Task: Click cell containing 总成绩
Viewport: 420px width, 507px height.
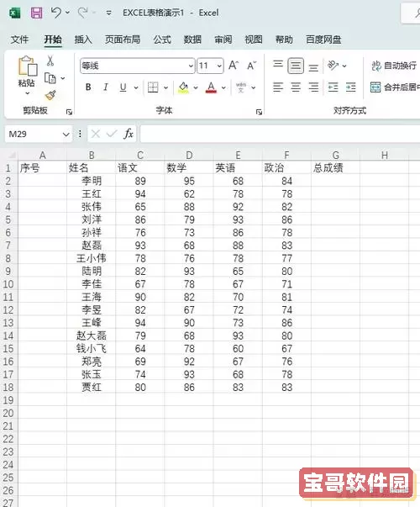Action: click(x=336, y=168)
